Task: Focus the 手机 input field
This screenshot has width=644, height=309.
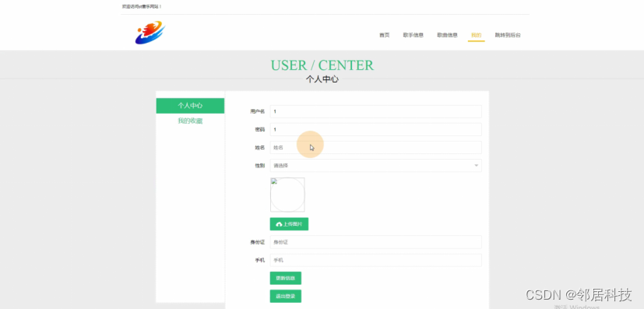Action: click(x=375, y=260)
